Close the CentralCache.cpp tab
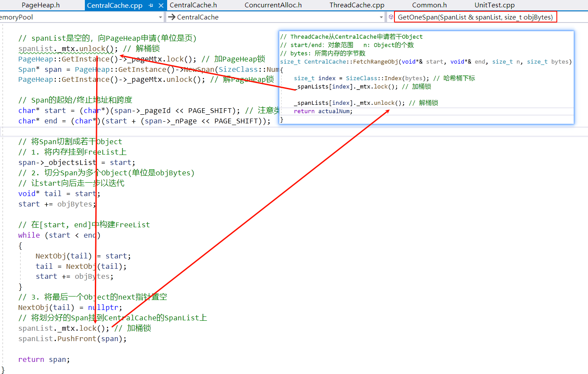Screen dimensions: 588x374 click(160, 5)
